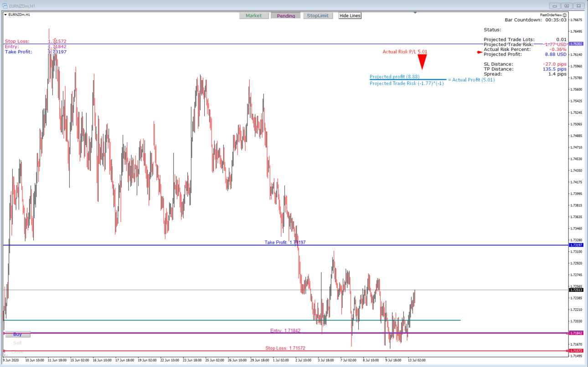Click the chart shift triangle marker
This screenshot has width=588, height=367.
point(415,13)
